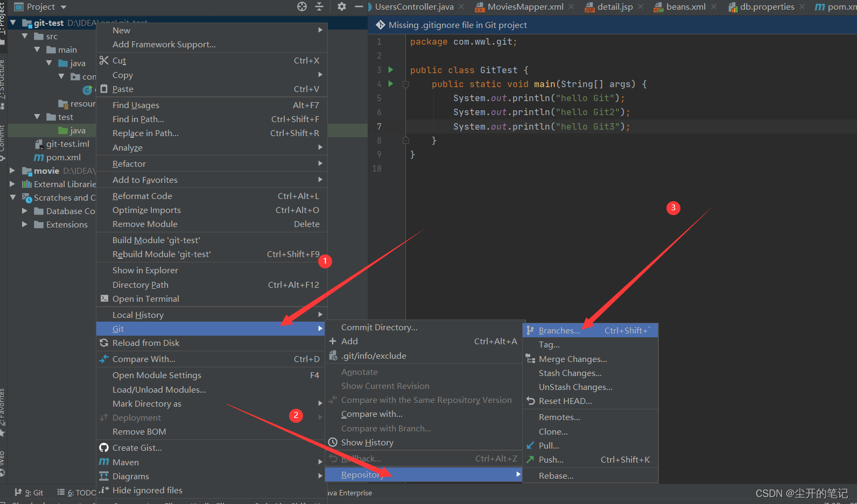Expand External Libraries node

tap(12, 184)
